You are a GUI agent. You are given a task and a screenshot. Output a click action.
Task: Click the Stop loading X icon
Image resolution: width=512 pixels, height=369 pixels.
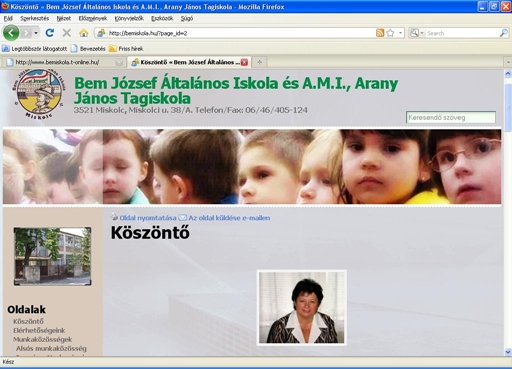(x=67, y=33)
